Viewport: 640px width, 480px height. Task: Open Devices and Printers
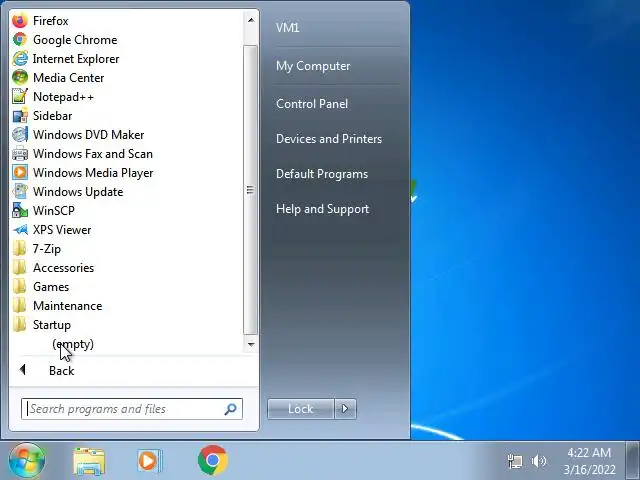(329, 139)
